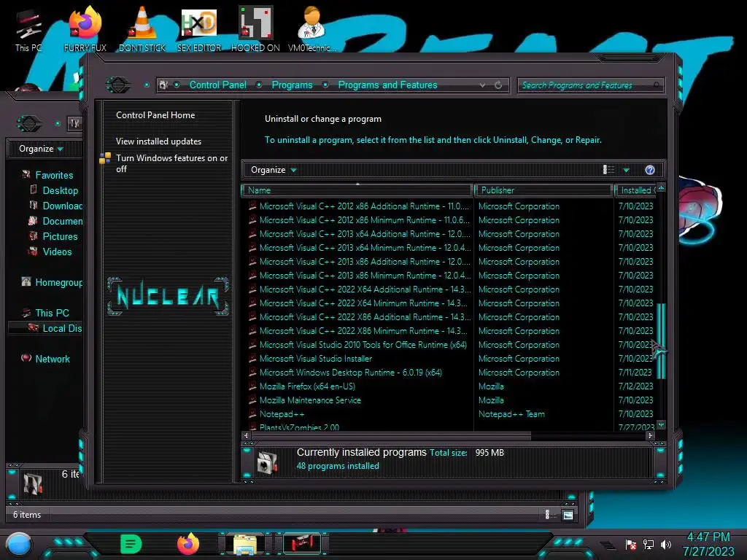Open the DONT STICK VLC desktop icon
The width and height of the screenshot is (747, 560).
click(x=142, y=29)
